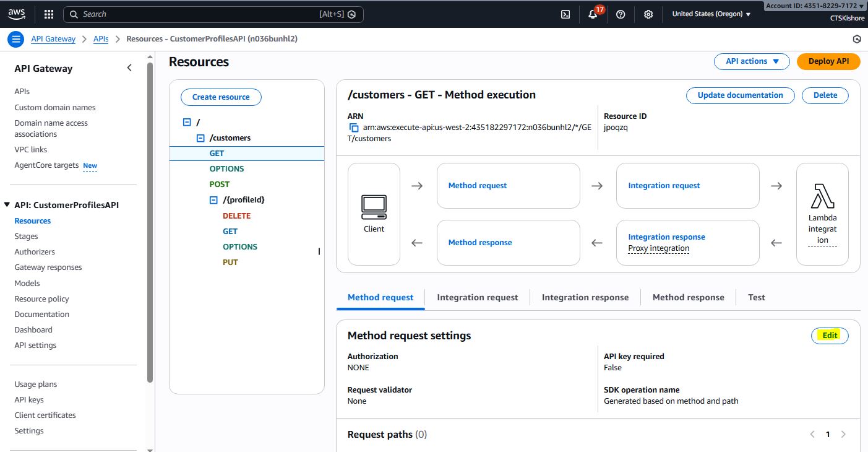Open the API actions dropdown
This screenshot has height=452, width=868.
pos(752,61)
